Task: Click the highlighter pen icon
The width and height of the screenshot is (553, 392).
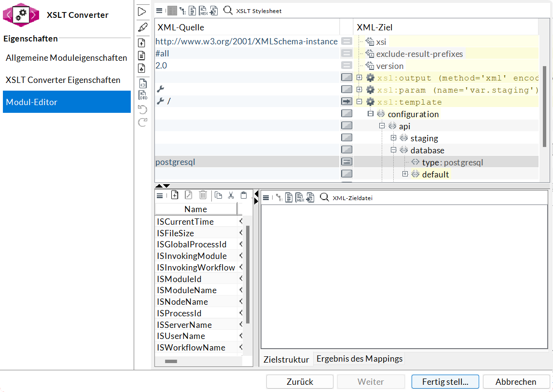Action: pos(142,27)
